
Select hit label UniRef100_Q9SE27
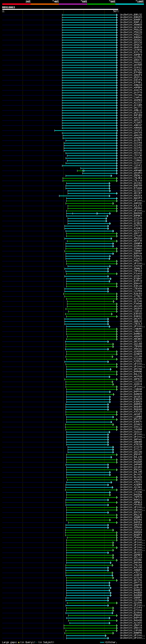pos(131,45)
